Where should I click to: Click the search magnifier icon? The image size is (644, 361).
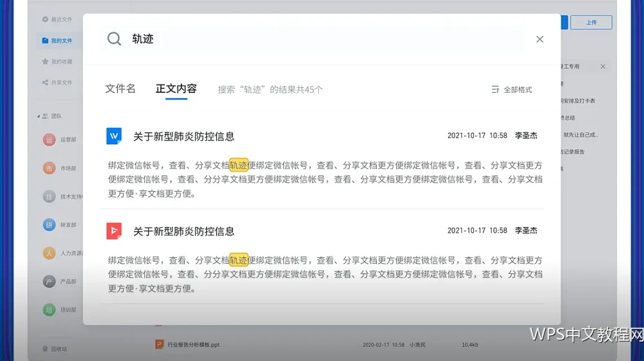[114, 39]
